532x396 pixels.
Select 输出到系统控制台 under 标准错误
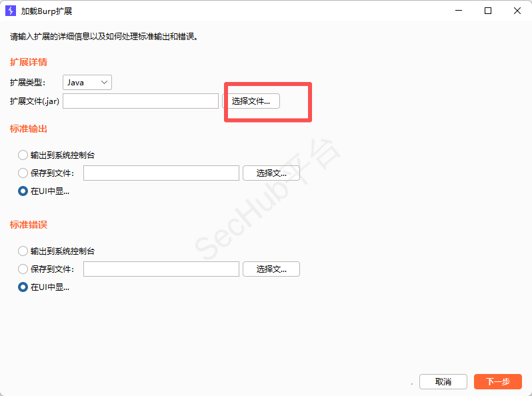point(23,251)
